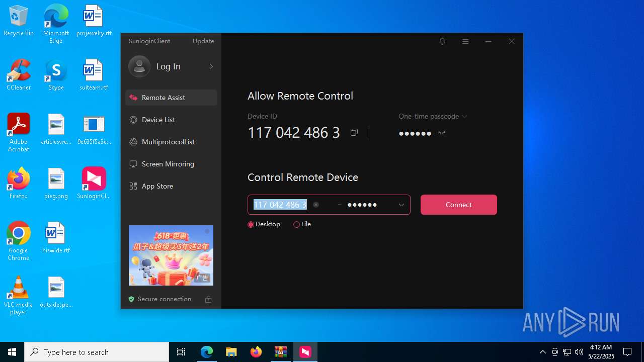Launch Google Chrome desktop shortcut
Viewport: 644px width, 362px height.
coord(19,241)
